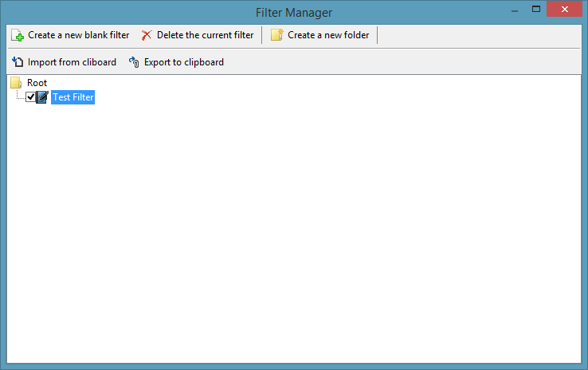Click the Filter Manager title text
Image resolution: width=588 pixels, height=370 pixels.
pos(294,13)
